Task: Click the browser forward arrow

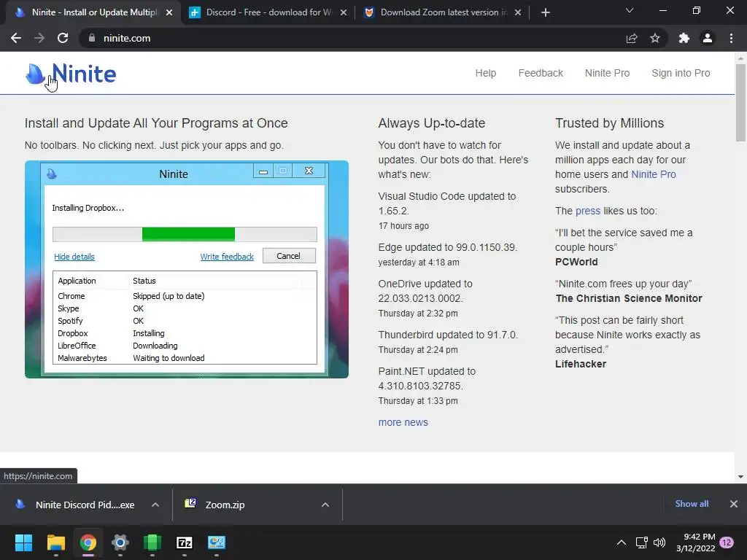Action: (x=39, y=38)
